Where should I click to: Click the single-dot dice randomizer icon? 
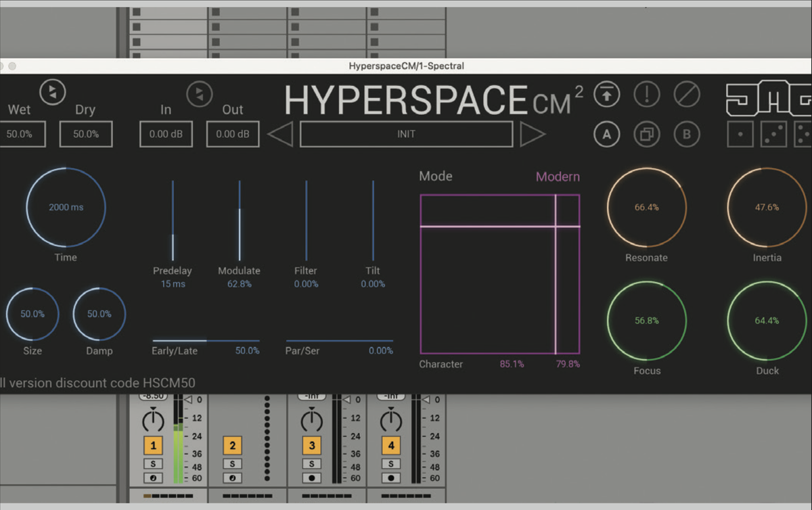(x=740, y=134)
